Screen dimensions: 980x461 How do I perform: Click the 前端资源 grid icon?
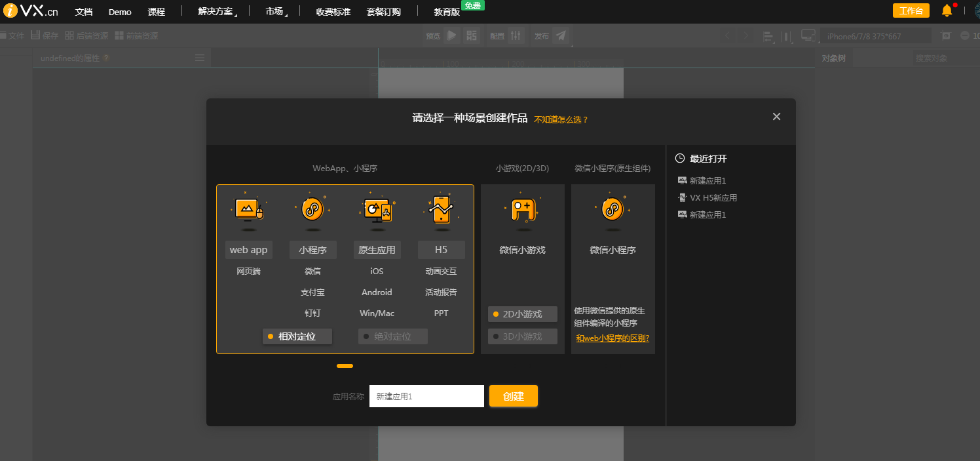pyautogui.click(x=119, y=35)
